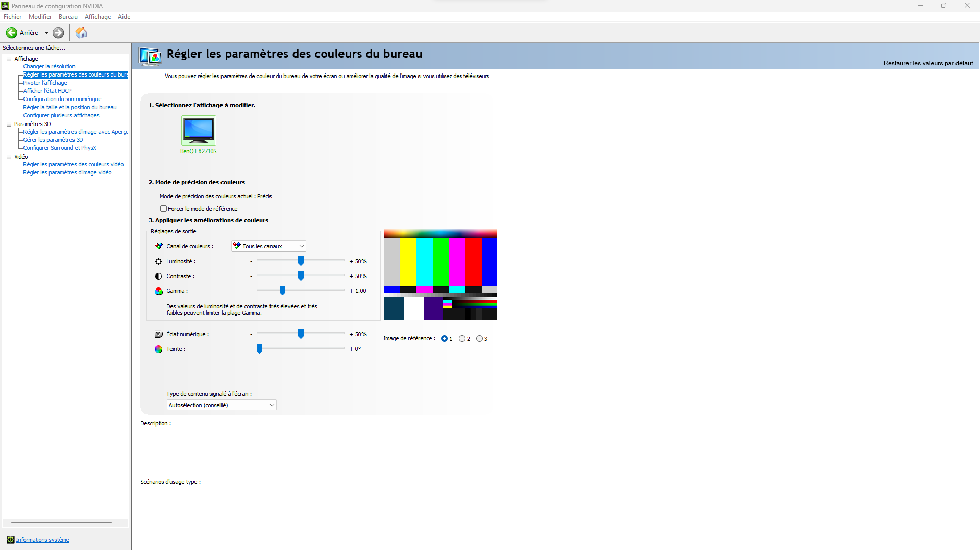
Task: Click the Contraste slider handle
Action: click(x=301, y=276)
